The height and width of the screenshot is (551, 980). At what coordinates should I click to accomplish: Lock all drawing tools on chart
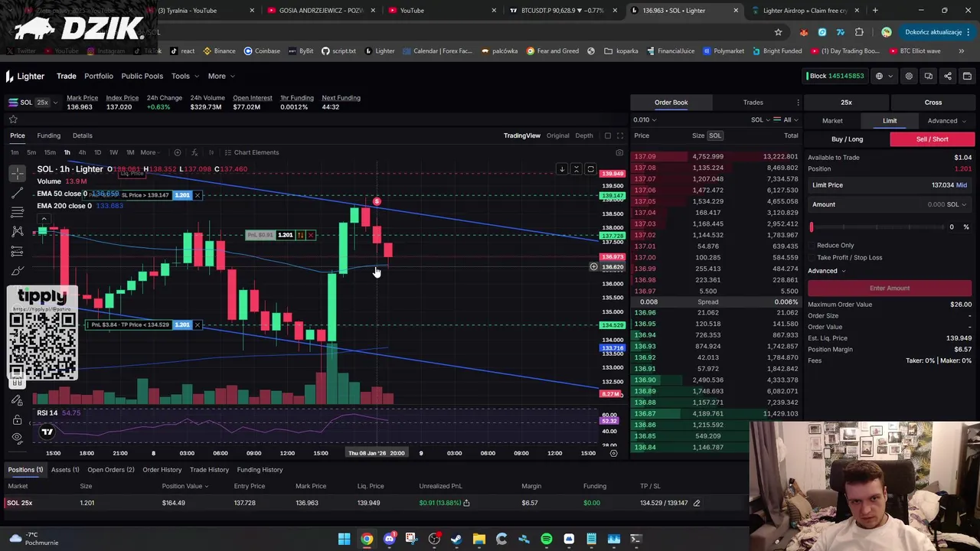click(17, 419)
